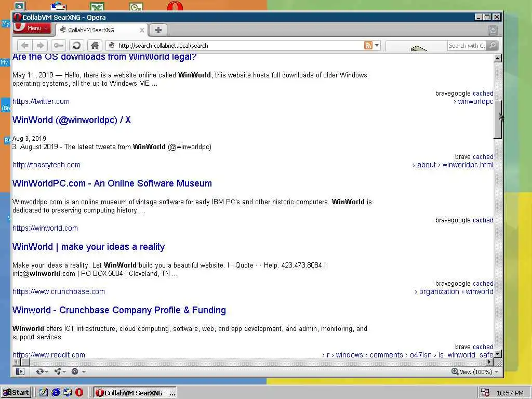Viewport: 532px width, 399px height.
Task: Click the search magnifier button in search field
Action: tap(493, 46)
